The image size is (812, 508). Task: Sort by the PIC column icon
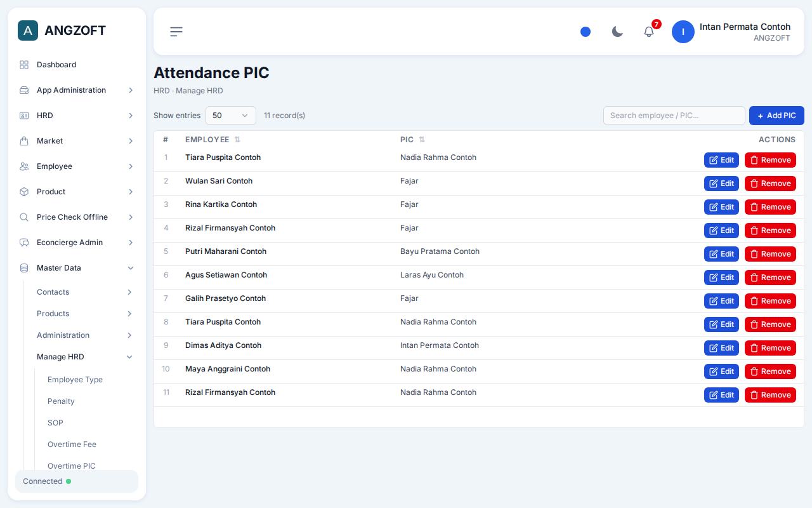tap(422, 140)
